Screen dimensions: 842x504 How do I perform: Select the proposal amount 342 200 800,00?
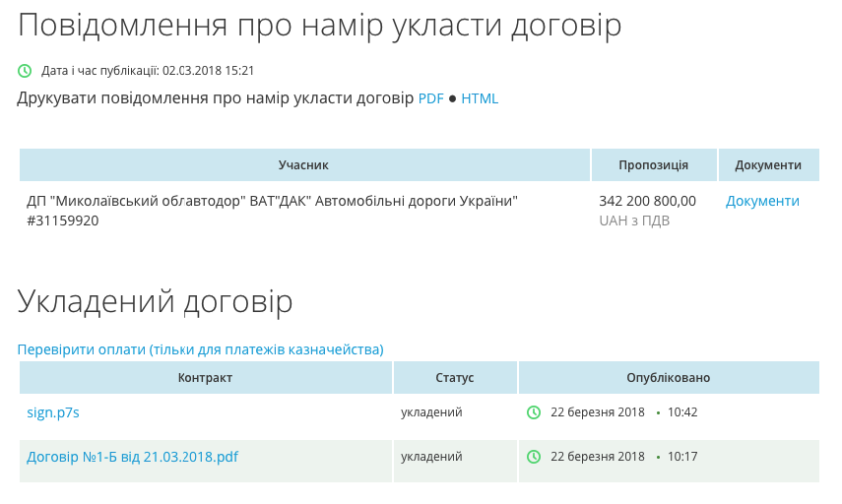click(647, 201)
